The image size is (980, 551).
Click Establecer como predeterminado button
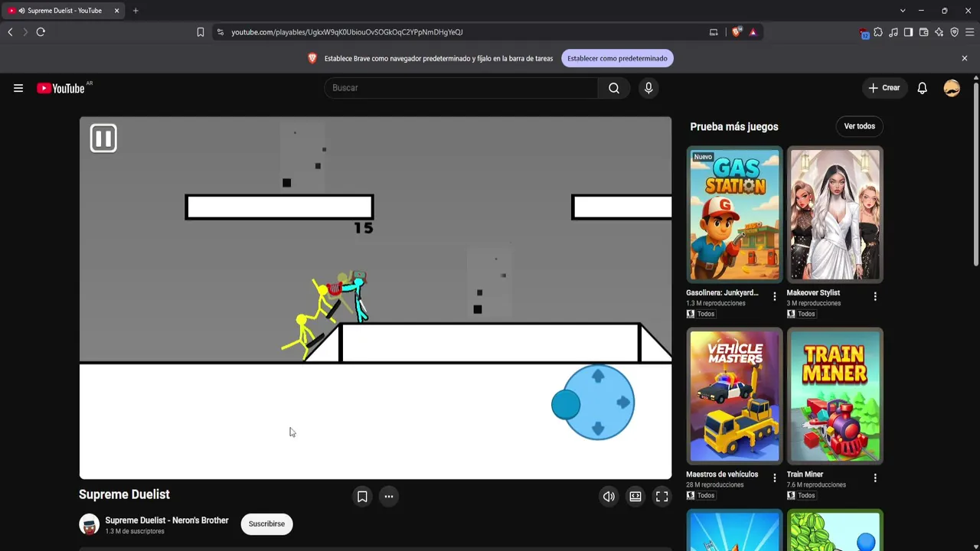point(617,58)
